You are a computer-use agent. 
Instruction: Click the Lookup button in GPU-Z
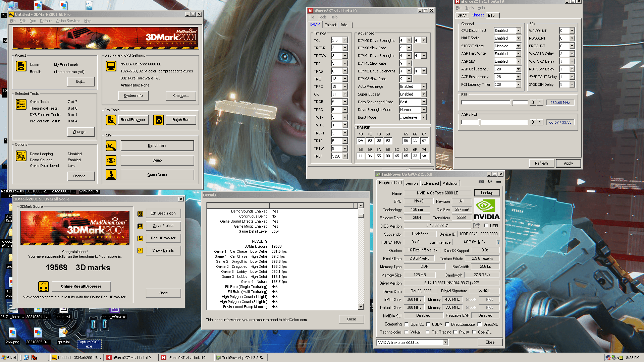click(x=487, y=193)
